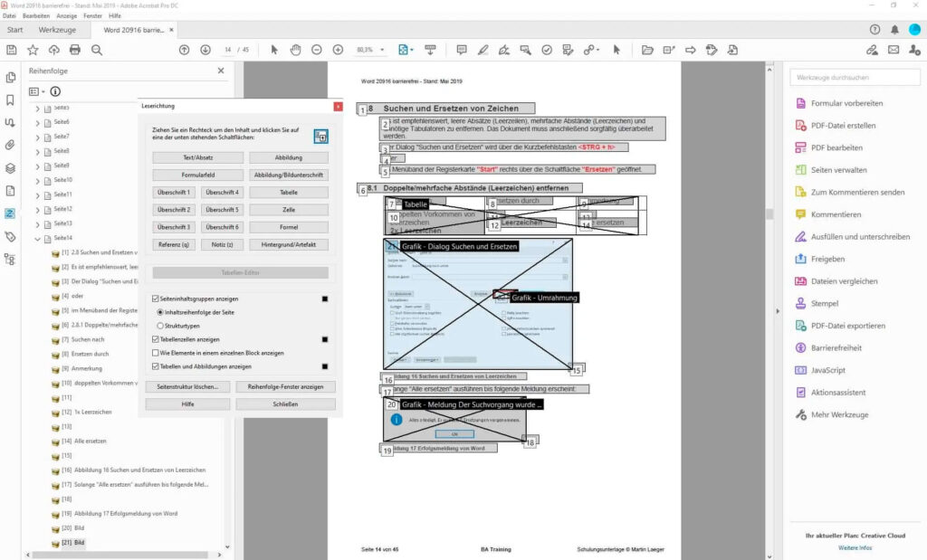
Task: Zoom in with plus icon
Action: coord(339,51)
